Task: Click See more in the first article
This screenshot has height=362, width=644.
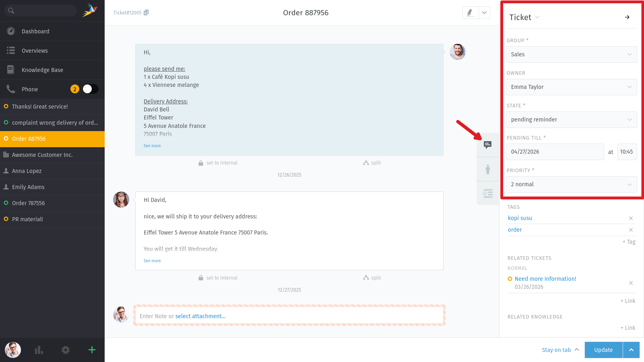Action: click(152, 146)
